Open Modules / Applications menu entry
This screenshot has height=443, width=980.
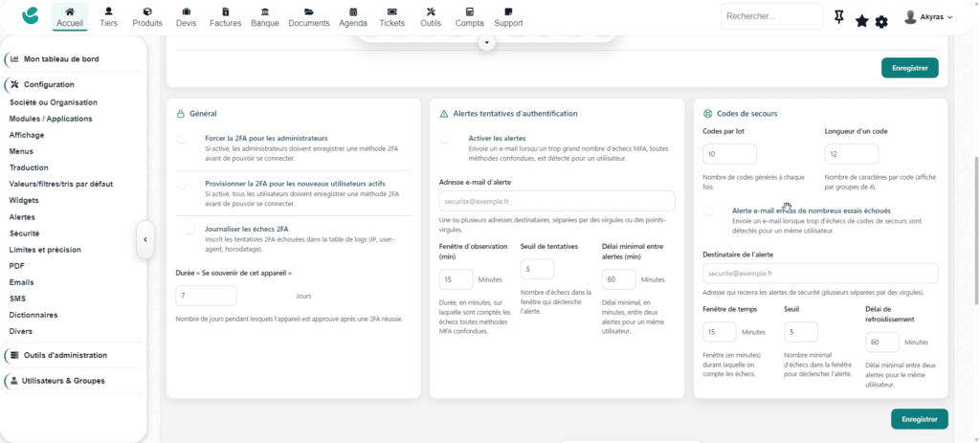[51, 119]
